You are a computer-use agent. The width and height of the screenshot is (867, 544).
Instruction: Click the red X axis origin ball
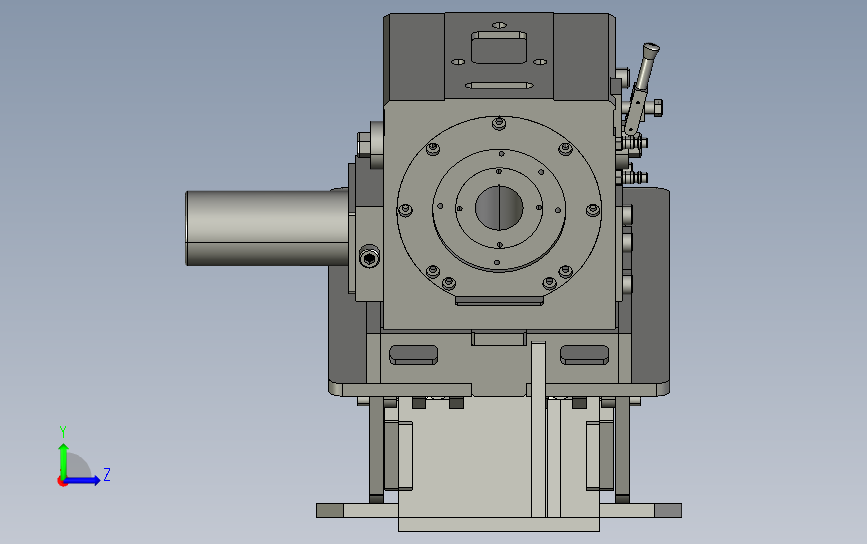pyautogui.click(x=62, y=482)
